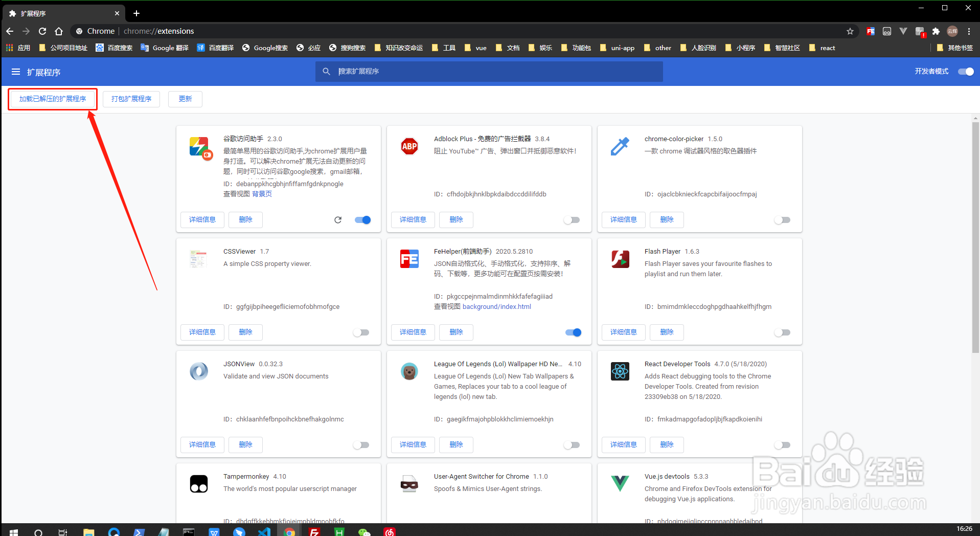Open the vue bookmark folder

[475, 48]
